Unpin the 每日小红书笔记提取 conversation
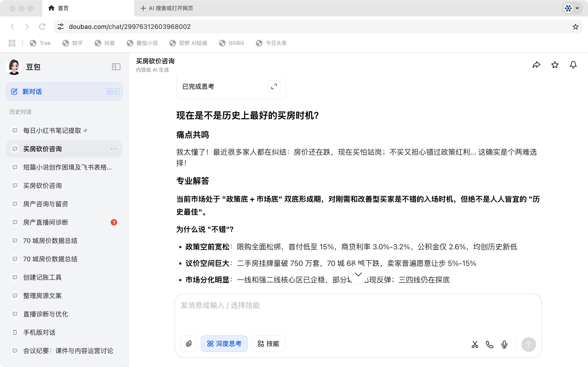The image size is (588, 367). [x=85, y=130]
